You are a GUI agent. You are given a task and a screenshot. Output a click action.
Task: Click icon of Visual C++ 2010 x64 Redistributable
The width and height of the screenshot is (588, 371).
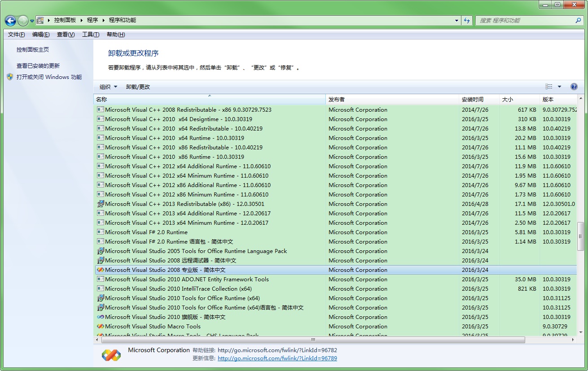(x=101, y=128)
